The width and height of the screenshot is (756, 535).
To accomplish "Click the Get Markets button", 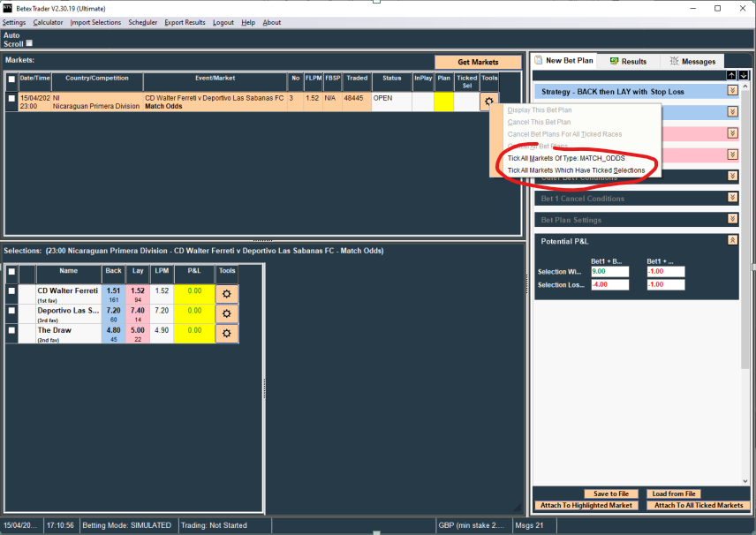I will pos(478,62).
